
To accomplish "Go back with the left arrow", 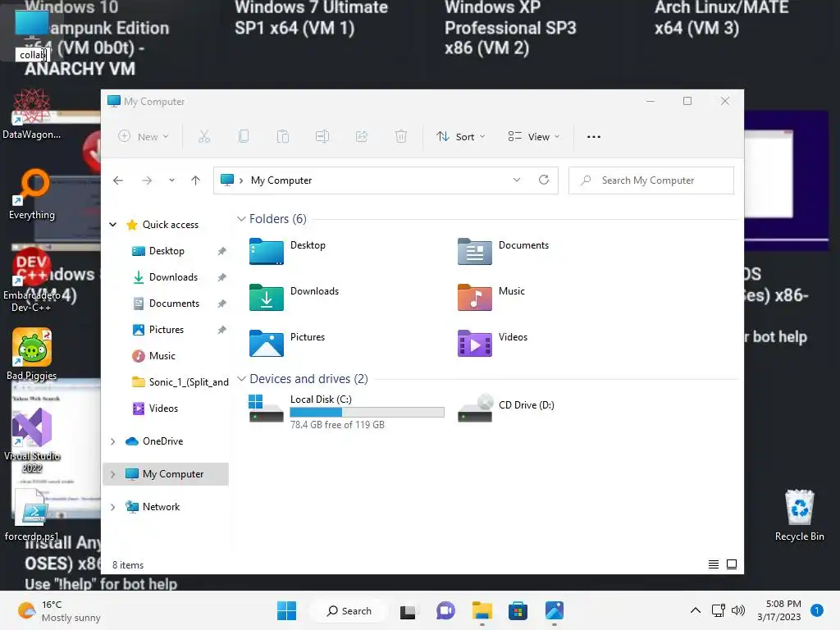I will coord(118,180).
